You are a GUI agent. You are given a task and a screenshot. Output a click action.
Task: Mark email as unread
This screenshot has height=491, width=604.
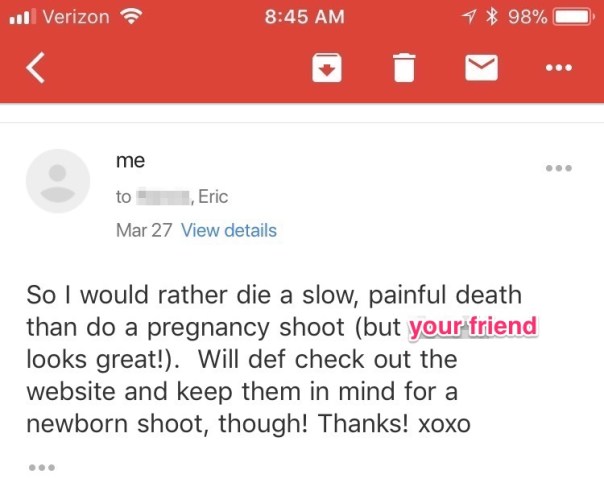tap(482, 68)
